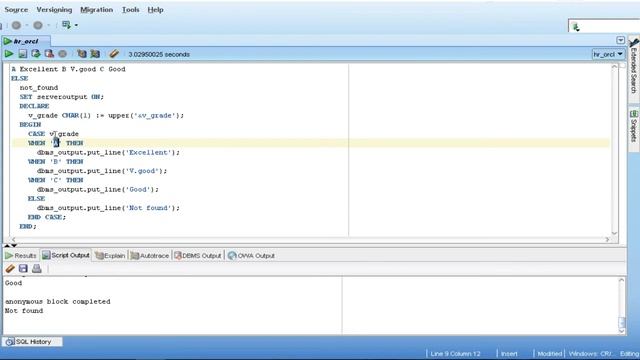640x360 pixels.
Task: Click the Autotrace toolbar icon
Action: pos(95,54)
